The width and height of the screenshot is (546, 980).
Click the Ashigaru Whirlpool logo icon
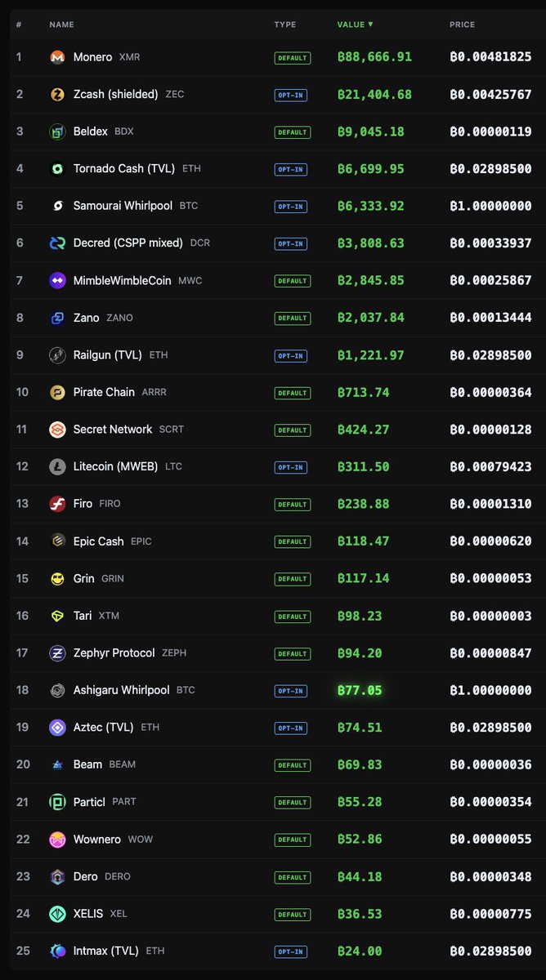pyautogui.click(x=57, y=690)
